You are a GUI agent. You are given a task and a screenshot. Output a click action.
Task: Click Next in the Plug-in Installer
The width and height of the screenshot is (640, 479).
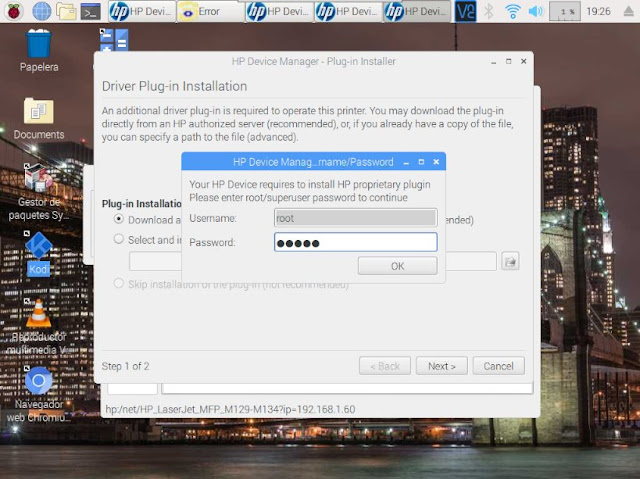(x=442, y=366)
